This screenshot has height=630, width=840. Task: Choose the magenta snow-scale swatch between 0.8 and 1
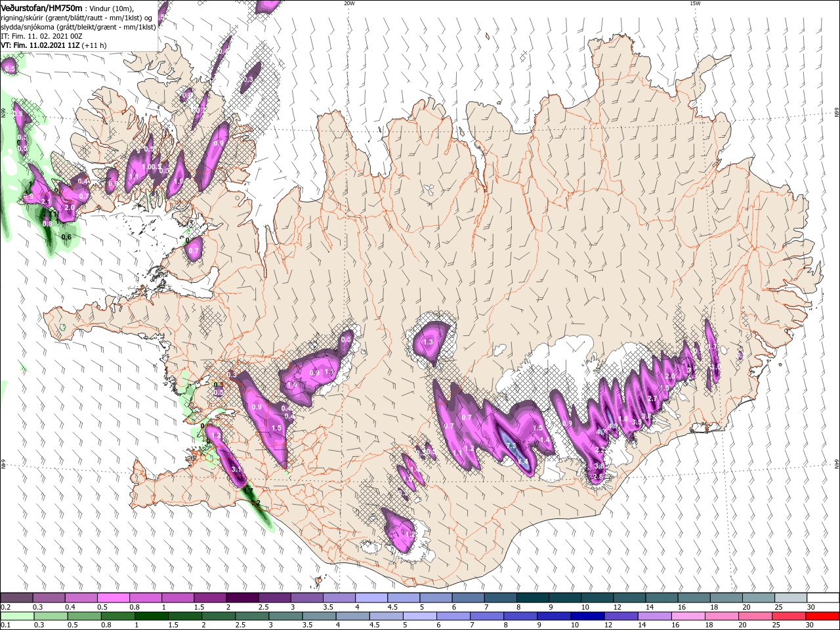tap(145, 598)
